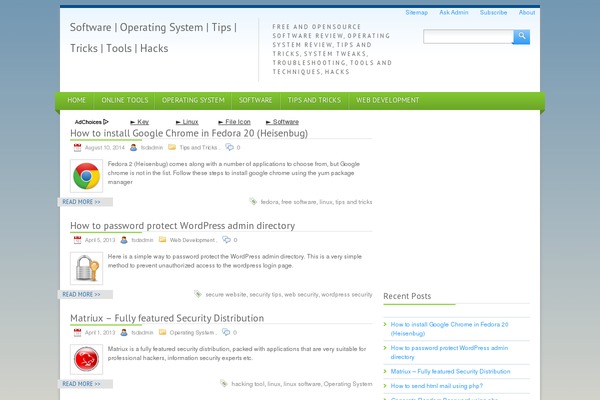Open the 'fedora' tag link
600x400 pixels.
pyautogui.click(x=269, y=202)
